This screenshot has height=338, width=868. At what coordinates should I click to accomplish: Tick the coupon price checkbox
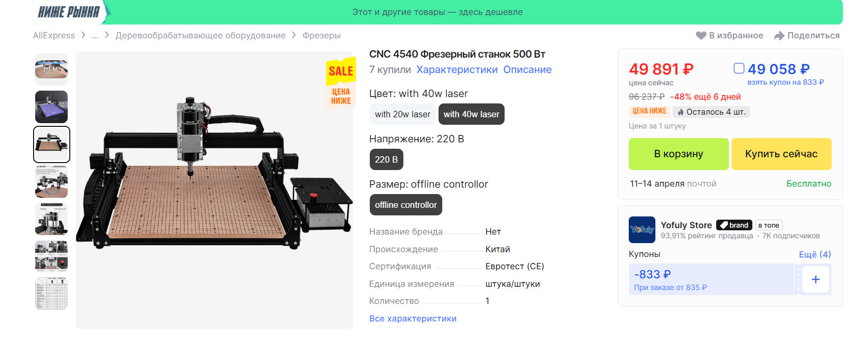(739, 68)
